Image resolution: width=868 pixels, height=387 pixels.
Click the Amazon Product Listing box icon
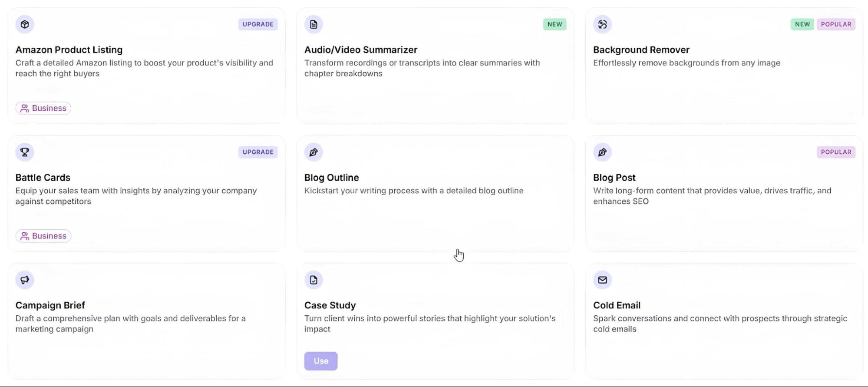tap(25, 24)
